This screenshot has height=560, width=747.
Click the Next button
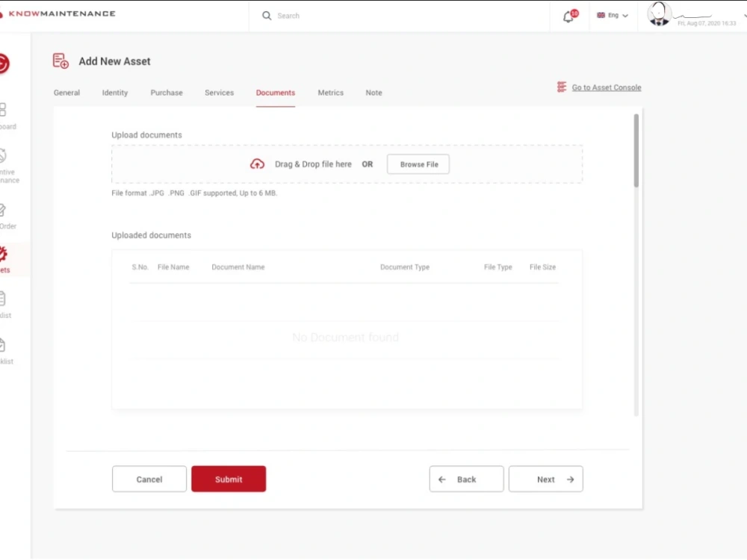[546, 479]
